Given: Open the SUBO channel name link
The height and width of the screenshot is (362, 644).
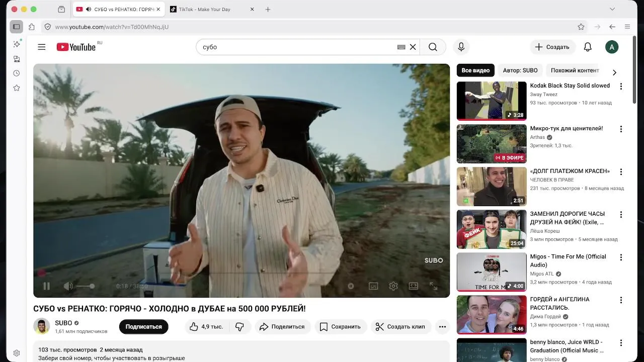Looking at the screenshot, I should (x=63, y=323).
